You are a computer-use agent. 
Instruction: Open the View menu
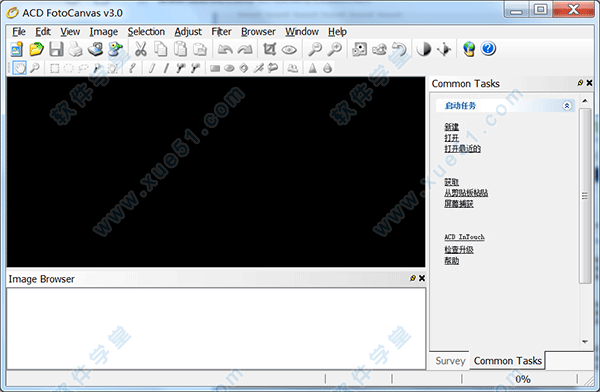tap(70, 32)
